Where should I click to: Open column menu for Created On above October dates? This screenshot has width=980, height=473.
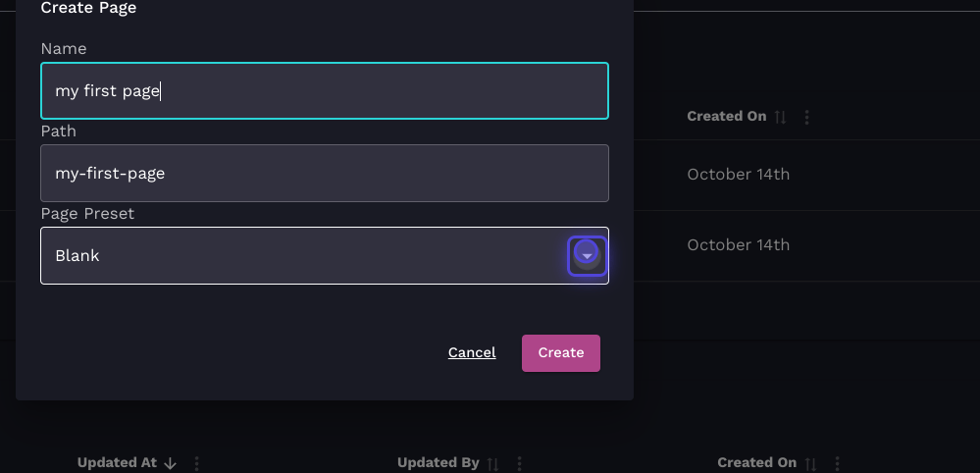pos(807,117)
